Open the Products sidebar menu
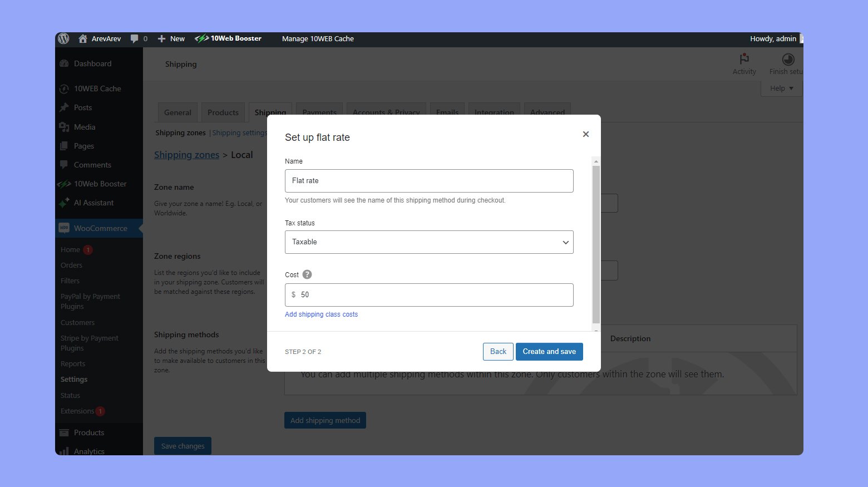This screenshot has width=868, height=487. pyautogui.click(x=88, y=432)
